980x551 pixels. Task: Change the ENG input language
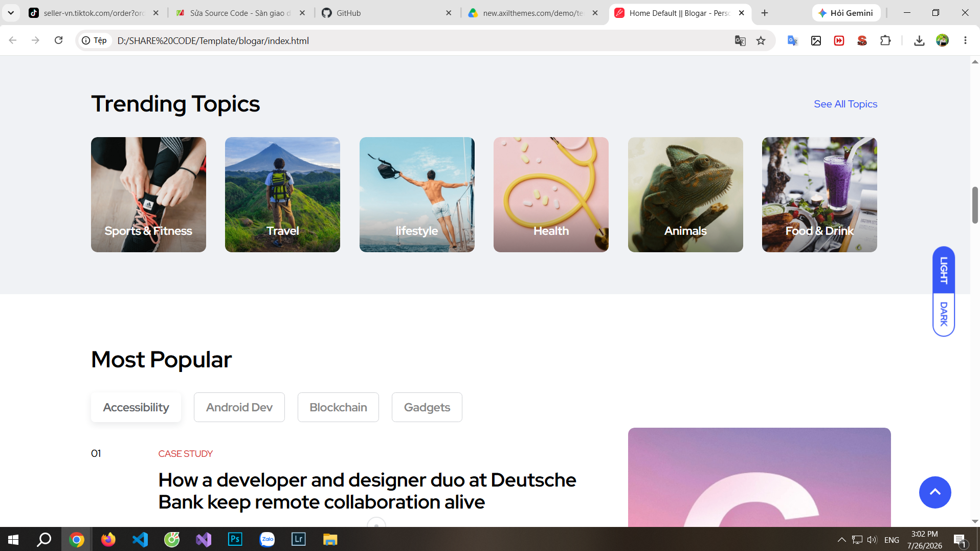click(x=892, y=540)
